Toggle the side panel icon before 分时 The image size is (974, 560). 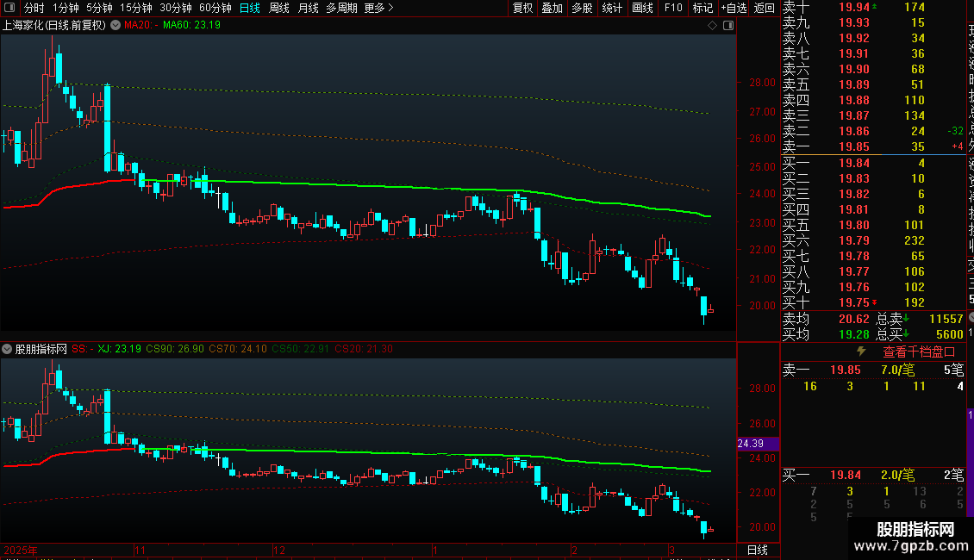coord(9,8)
